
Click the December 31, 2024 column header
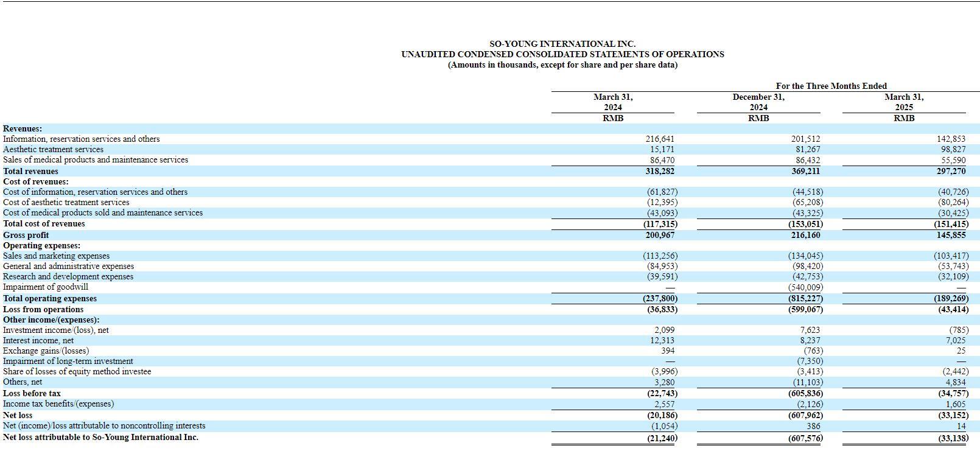pyautogui.click(x=758, y=102)
